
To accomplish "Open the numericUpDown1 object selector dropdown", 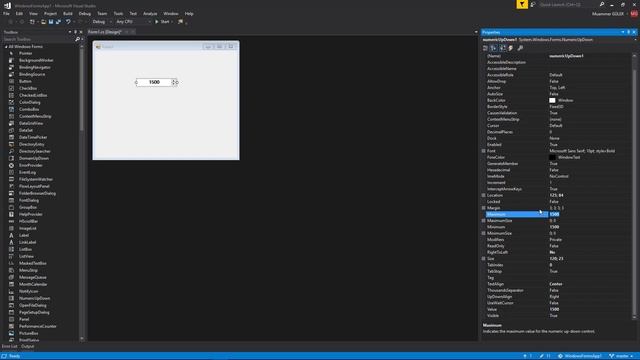I will (x=635, y=40).
